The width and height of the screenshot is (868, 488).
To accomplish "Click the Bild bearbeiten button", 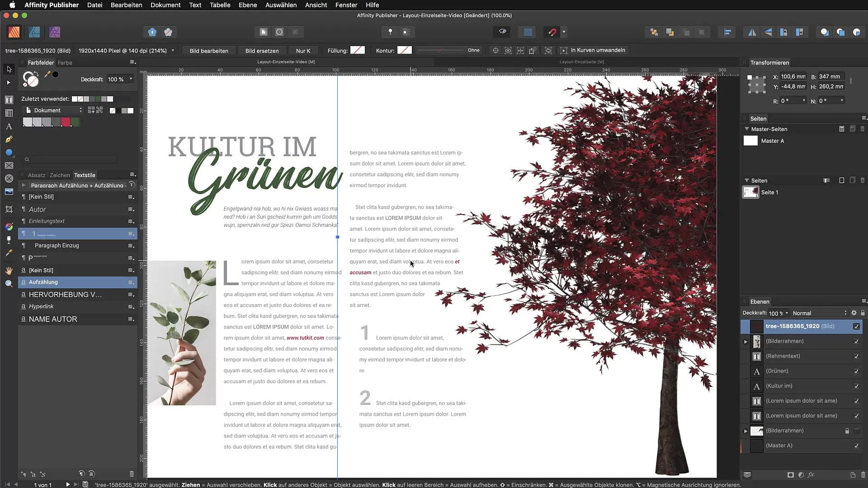I will pyautogui.click(x=208, y=51).
